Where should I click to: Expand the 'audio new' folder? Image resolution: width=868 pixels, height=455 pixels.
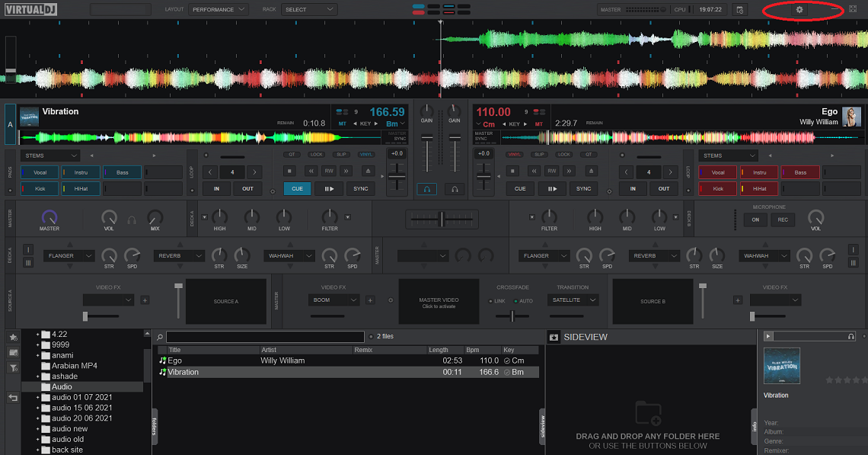point(37,428)
